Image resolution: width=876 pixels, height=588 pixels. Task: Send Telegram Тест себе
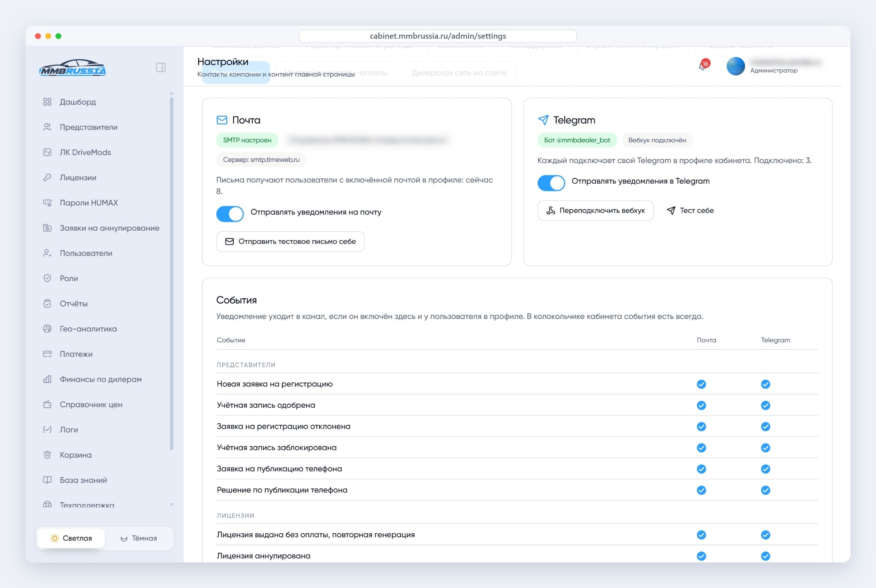pos(690,210)
